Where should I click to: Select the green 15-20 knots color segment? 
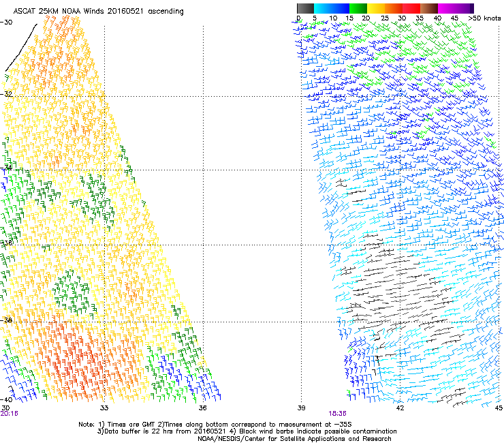[x=358, y=8]
